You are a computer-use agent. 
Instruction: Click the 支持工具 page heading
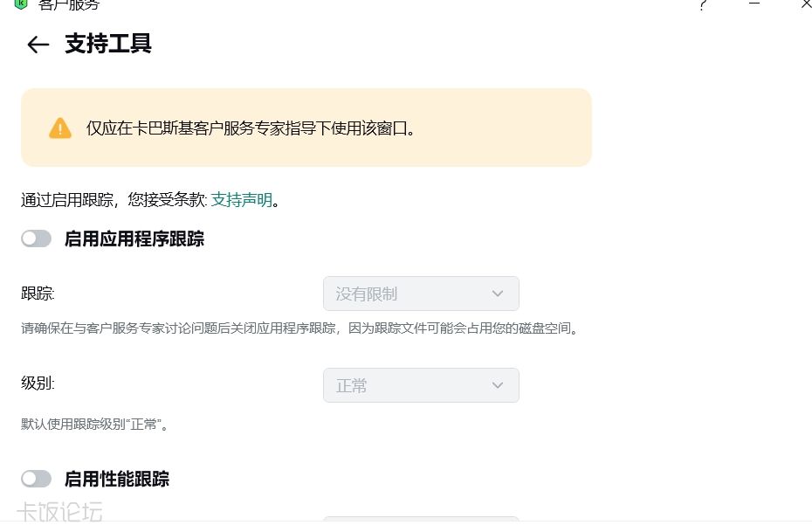[x=108, y=44]
